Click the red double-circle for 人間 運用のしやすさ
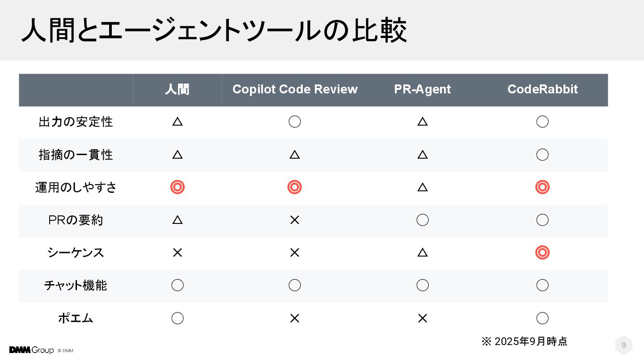644x362 pixels. coord(178,187)
